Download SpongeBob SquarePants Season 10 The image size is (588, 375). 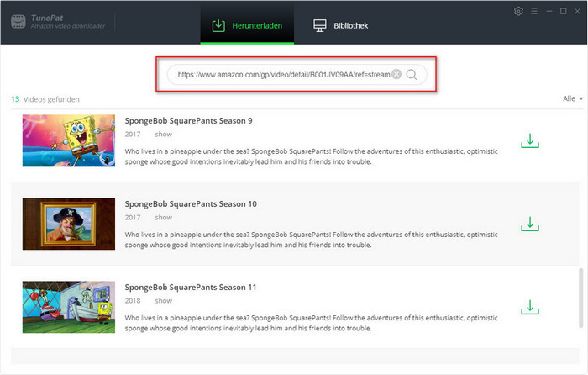click(530, 224)
